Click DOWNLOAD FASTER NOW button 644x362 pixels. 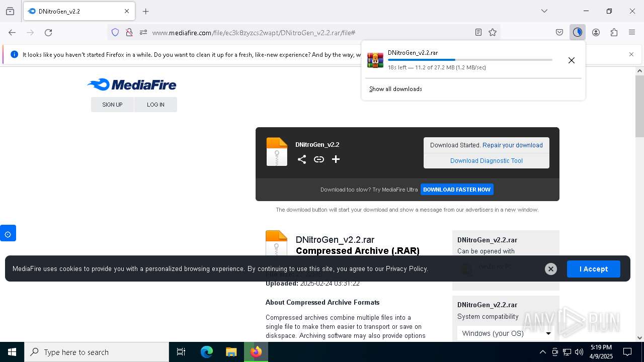pos(457,190)
